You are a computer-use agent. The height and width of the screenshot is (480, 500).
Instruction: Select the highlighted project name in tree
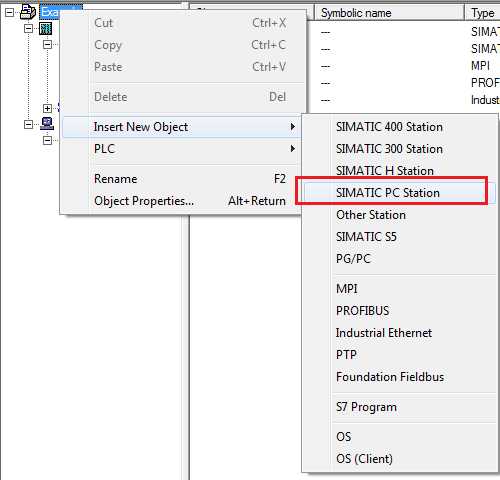click(50, 12)
